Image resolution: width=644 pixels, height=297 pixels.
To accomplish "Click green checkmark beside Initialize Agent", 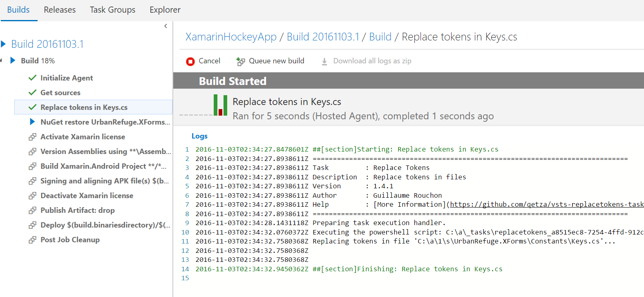I will (33, 78).
